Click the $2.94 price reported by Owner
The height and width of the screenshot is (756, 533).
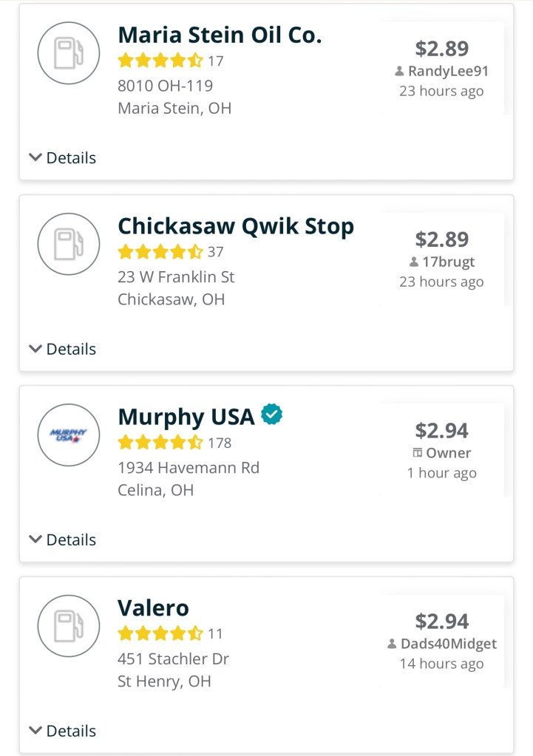pyautogui.click(x=441, y=430)
